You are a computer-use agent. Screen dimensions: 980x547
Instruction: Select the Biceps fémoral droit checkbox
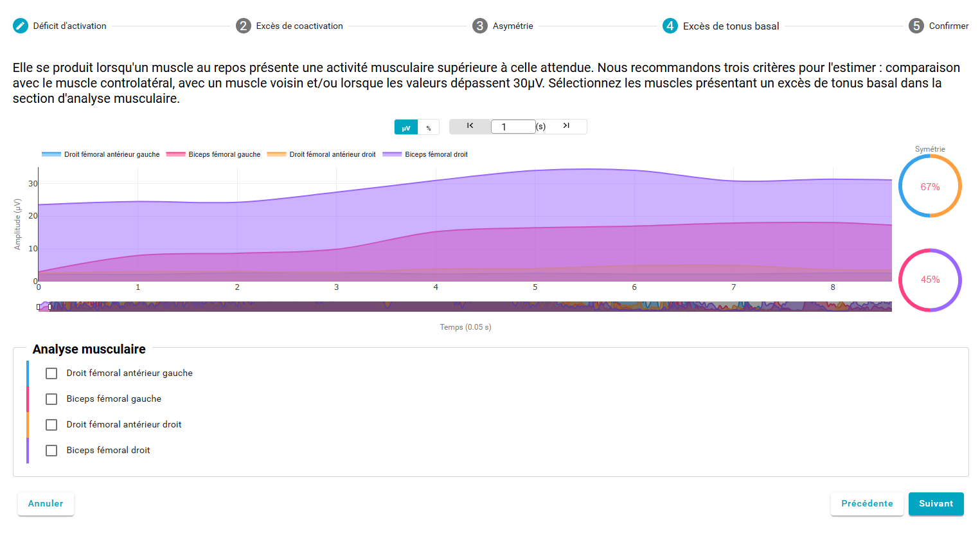[51, 451]
